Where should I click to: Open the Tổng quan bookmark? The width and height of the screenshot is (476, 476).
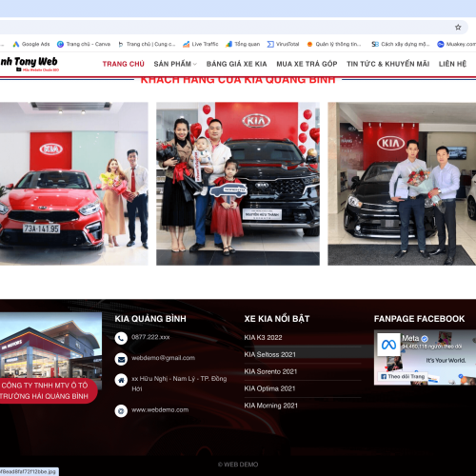243,44
